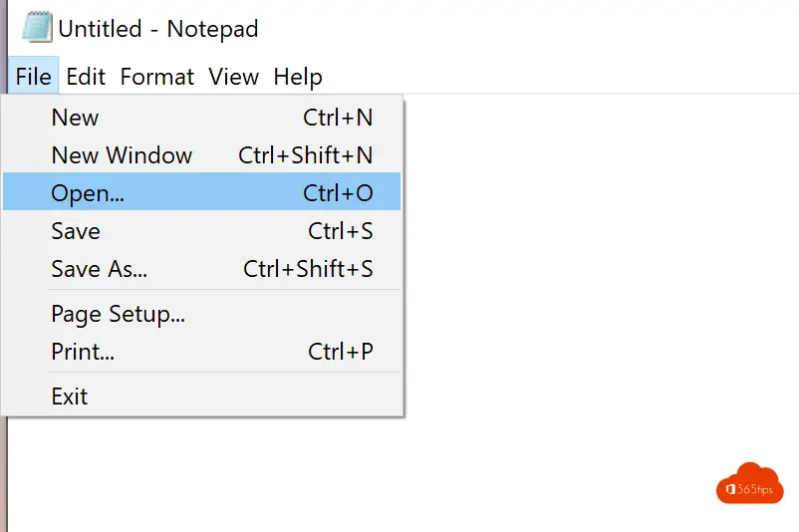
Task: Choose Save in the File menu
Action: coord(76,231)
